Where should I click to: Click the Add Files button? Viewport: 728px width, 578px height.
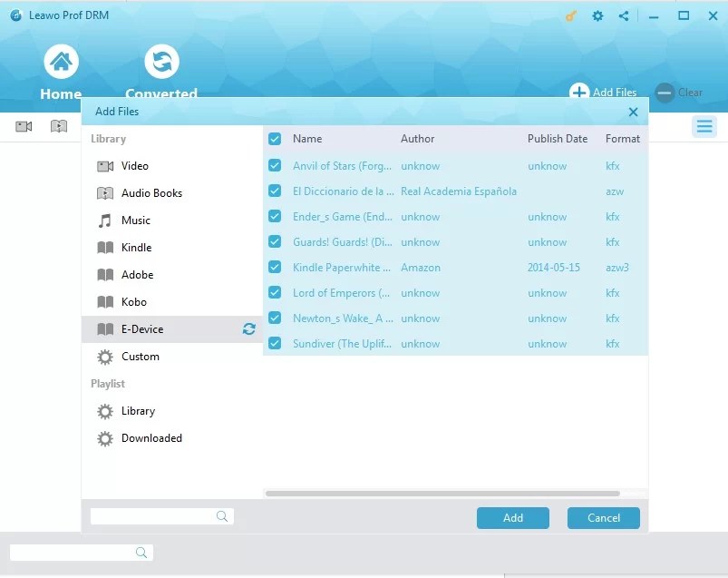tap(604, 93)
